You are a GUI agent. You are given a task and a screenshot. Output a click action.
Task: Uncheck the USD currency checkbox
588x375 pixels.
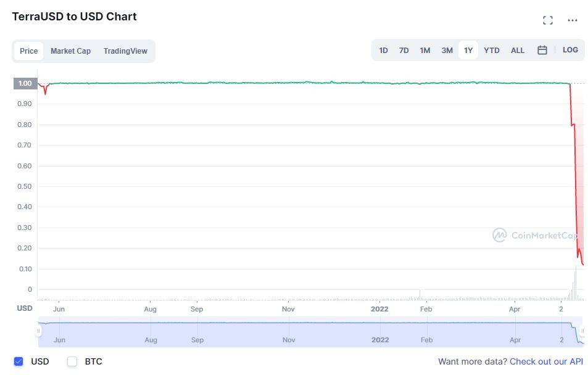click(19, 361)
